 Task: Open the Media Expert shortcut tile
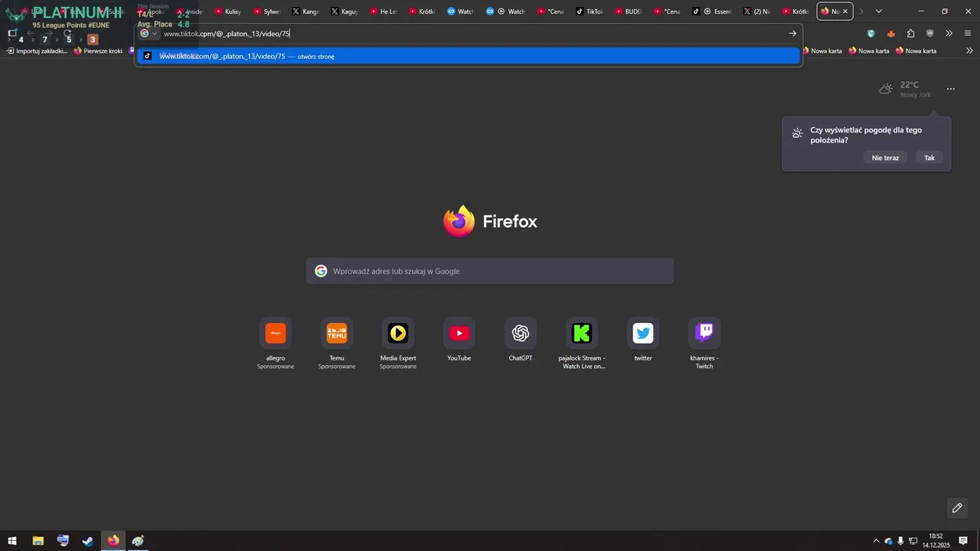[x=398, y=333]
